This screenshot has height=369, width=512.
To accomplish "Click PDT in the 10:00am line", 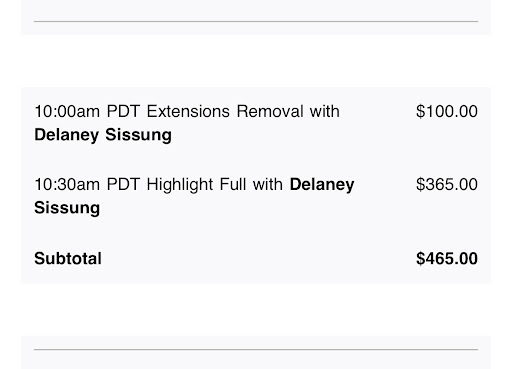I will click(123, 111).
